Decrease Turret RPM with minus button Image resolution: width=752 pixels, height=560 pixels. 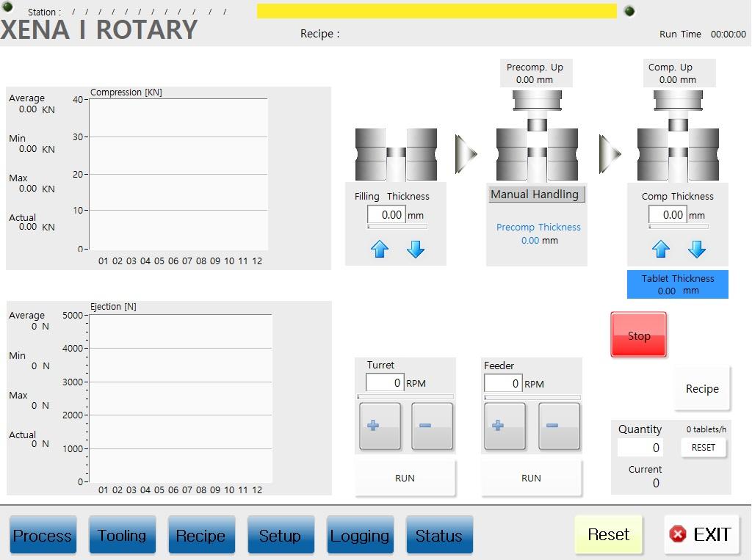[x=432, y=426]
